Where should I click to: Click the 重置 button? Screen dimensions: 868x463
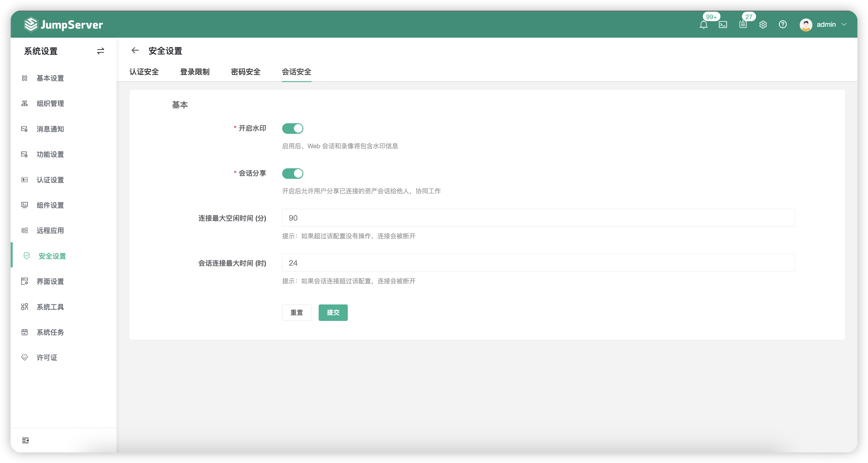[297, 313]
